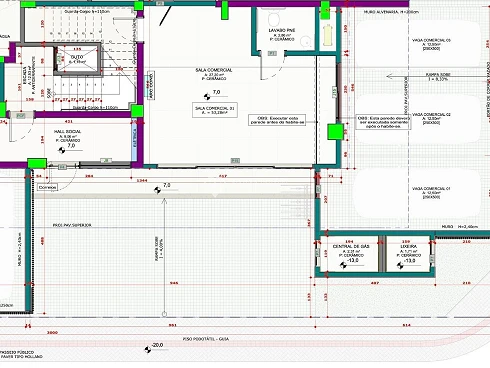
Task: Click the "PASSEIO PÚBLICO" label at bottom-left
Action: click(17, 352)
